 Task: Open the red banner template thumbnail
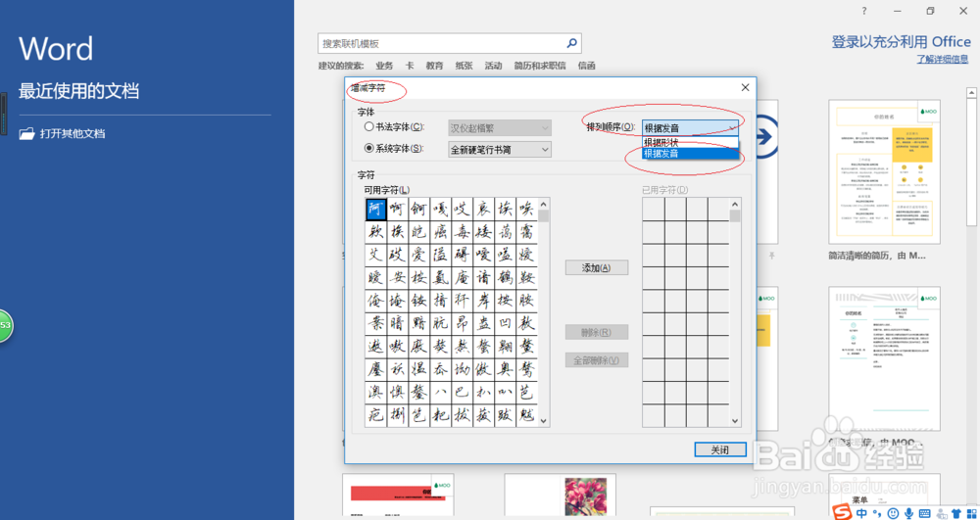pyautogui.click(x=398, y=496)
